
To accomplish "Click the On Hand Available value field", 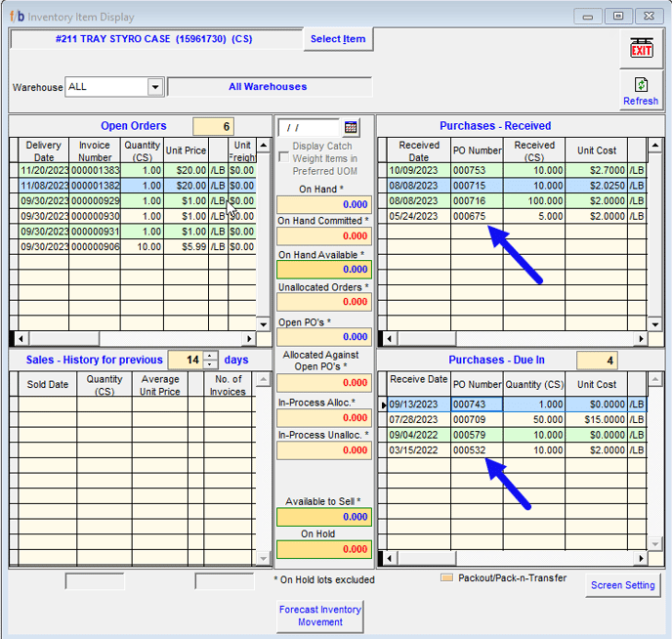I will (324, 270).
